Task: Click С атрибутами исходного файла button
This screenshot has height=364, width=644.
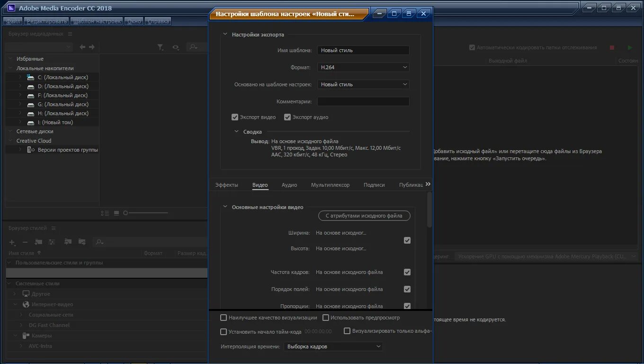Action: tap(364, 216)
